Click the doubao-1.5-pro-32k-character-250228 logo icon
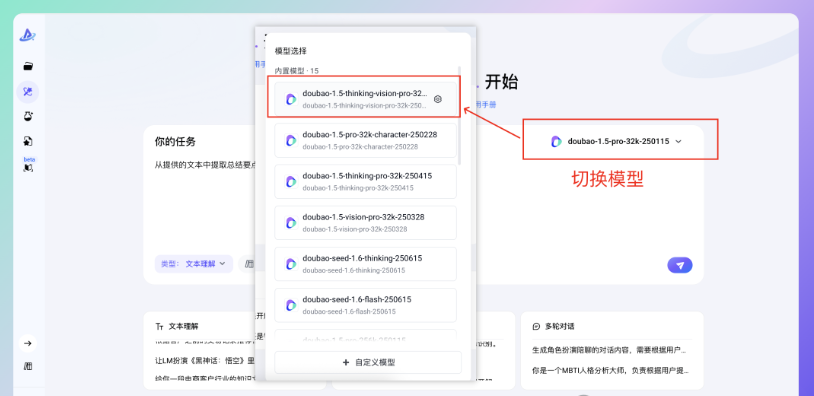The image size is (814, 396). [291, 140]
